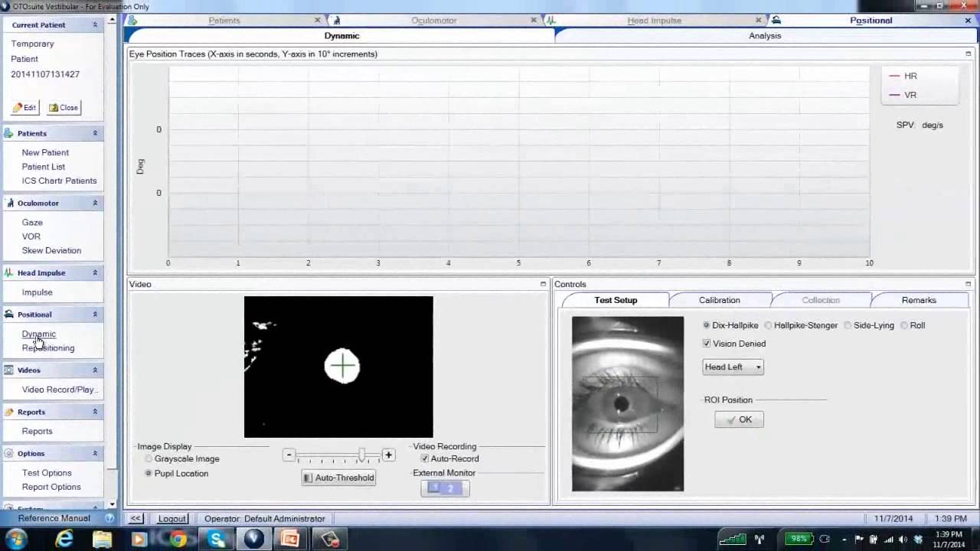Screen dimensions: 980x551
Task: Open Internet Explorer from taskbar
Action: point(64,540)
